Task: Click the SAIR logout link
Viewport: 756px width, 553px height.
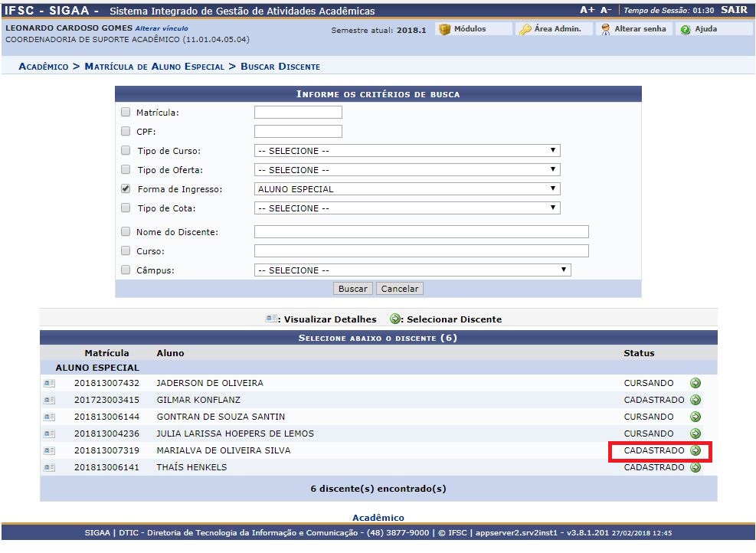Action: pos(733,10)
